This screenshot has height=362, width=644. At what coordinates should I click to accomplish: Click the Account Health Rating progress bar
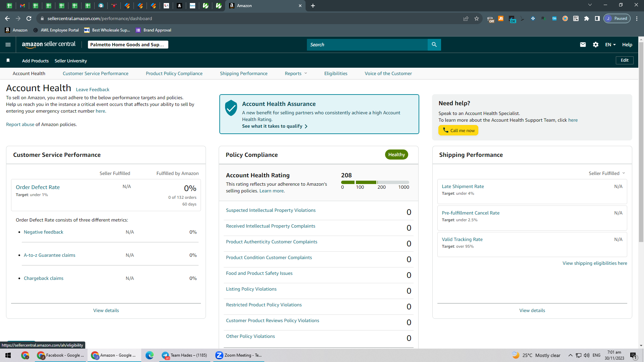tap(375, 182)
